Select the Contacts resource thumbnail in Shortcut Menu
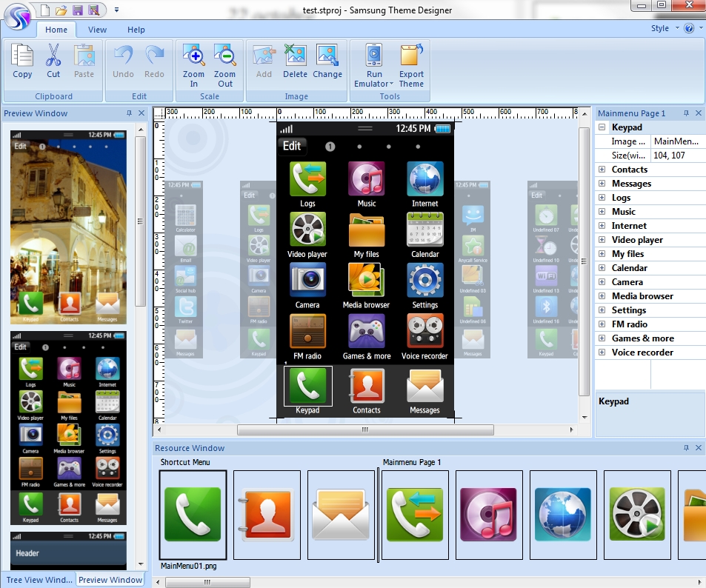 point(267,515)
